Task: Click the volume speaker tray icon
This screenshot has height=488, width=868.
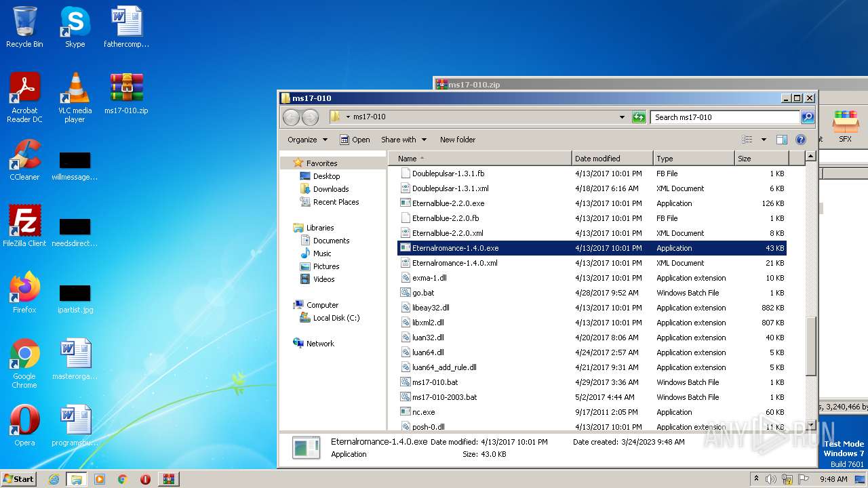Action: pyautogui.click(x=771, y=479)
